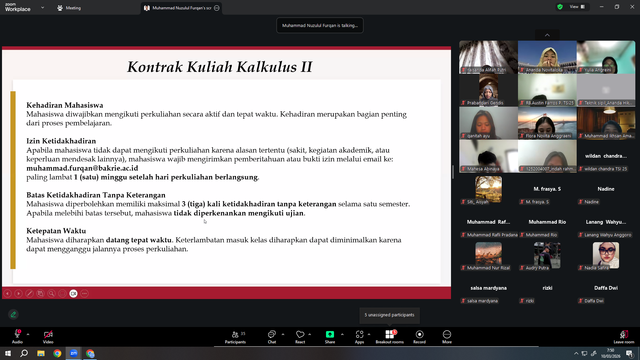Select Prabandari Gendis's video thumbnail

[x=489, y=90]
